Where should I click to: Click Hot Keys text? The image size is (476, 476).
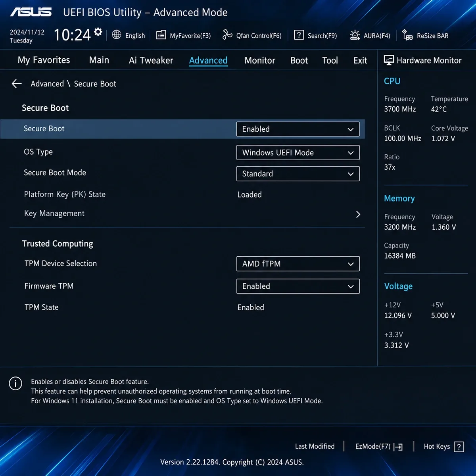coord(437,446)
